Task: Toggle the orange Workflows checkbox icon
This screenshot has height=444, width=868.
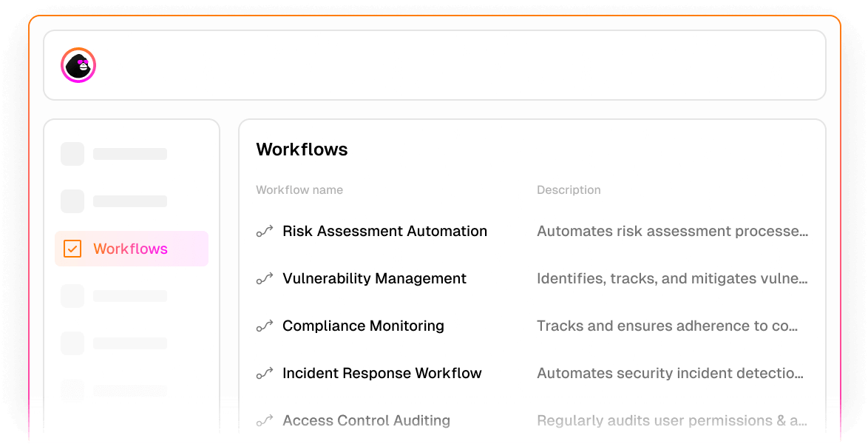Action: pos(72,249)
